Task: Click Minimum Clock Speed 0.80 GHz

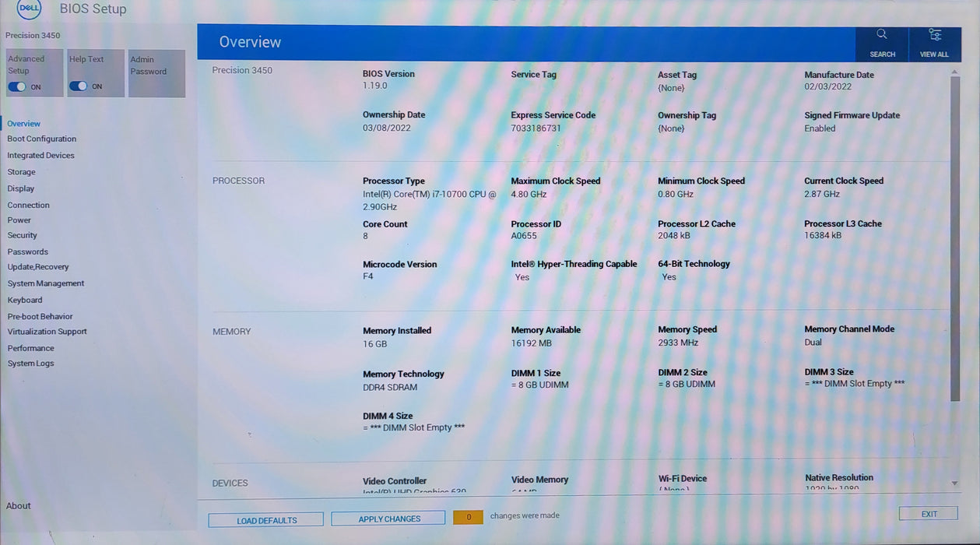Action: point(676,195)
